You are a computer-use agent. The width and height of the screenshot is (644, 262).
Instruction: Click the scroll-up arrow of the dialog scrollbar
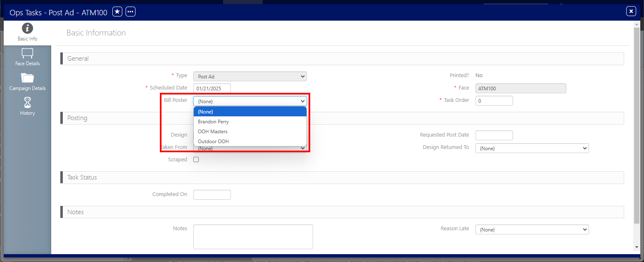(637, 24)
